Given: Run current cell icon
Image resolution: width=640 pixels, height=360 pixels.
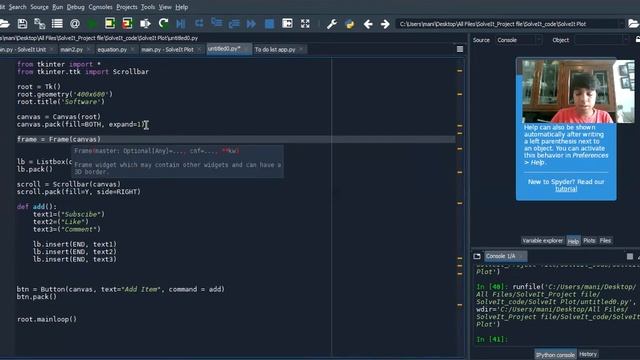Looking at the screenshot, I should pos(110,24).
